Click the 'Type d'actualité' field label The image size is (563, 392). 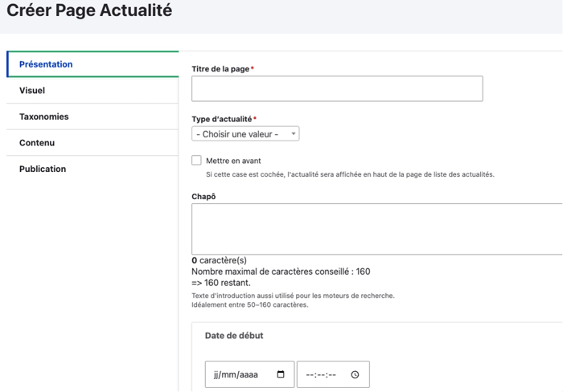coord(222,119)
